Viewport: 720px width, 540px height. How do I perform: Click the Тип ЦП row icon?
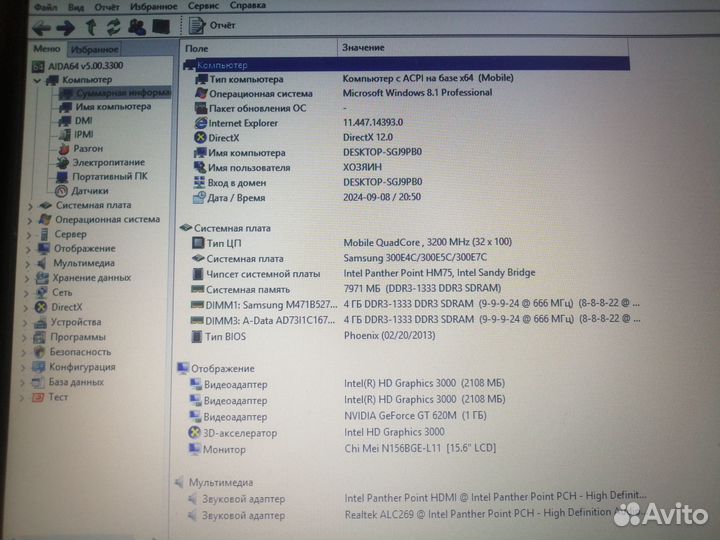(198, 243)
